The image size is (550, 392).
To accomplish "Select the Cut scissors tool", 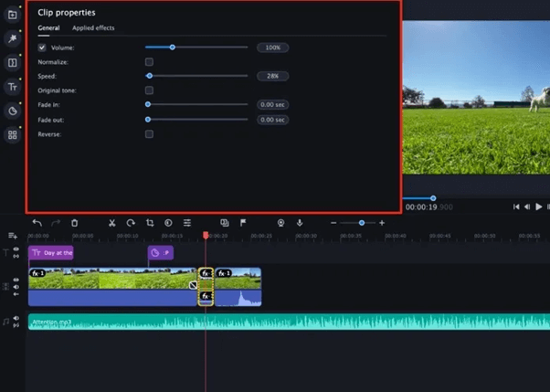I will click(111, 222).
